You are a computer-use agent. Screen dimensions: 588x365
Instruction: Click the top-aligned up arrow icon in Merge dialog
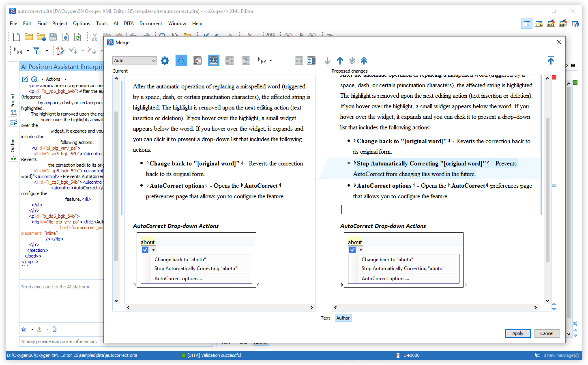[551, 60]
